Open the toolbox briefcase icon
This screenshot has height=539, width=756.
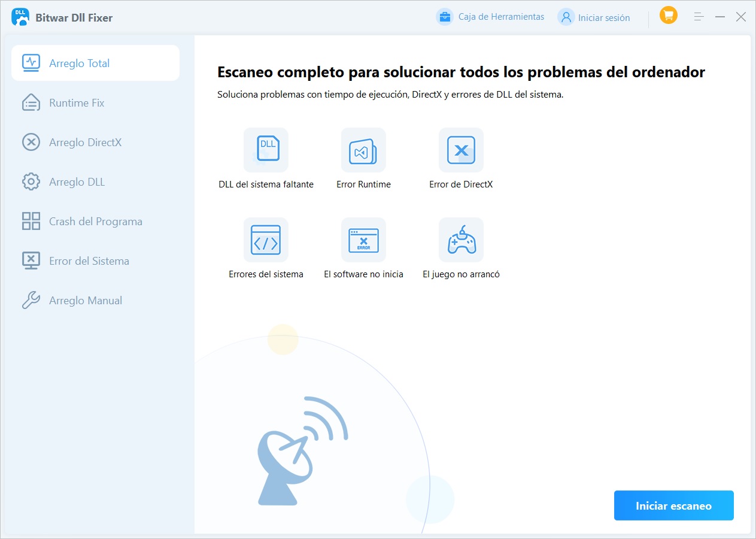tap(445, 17)
